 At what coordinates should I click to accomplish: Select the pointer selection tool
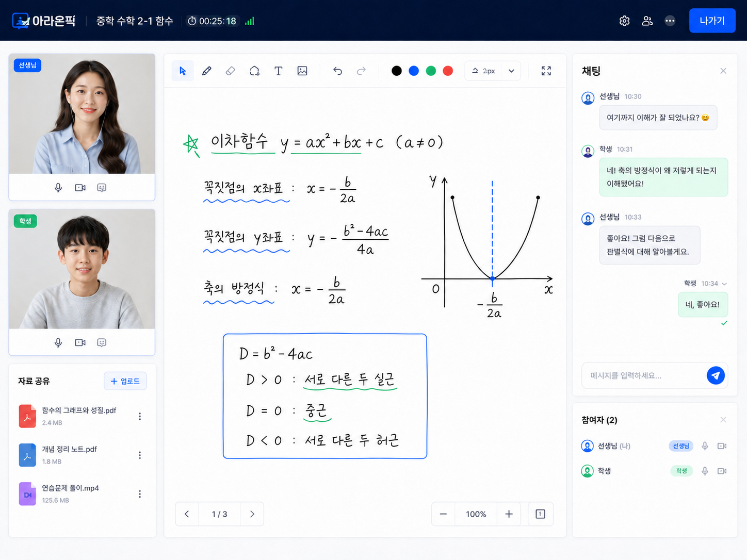183,71
